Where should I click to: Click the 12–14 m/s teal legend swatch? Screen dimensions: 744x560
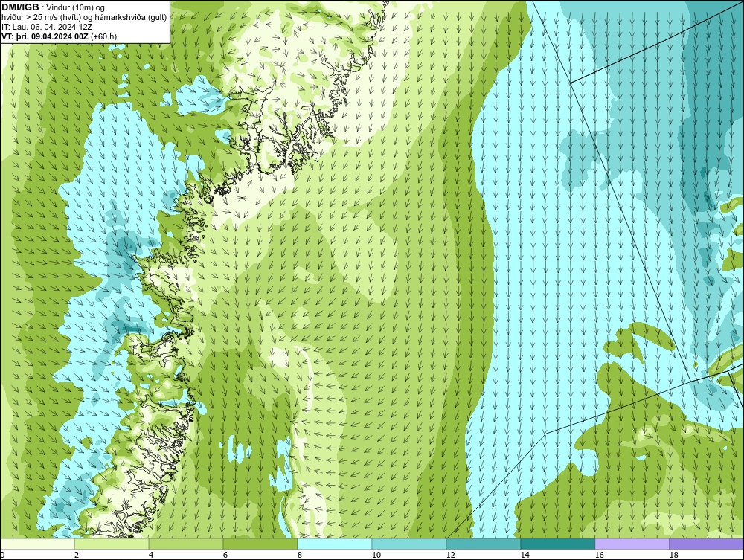[483, 544]
